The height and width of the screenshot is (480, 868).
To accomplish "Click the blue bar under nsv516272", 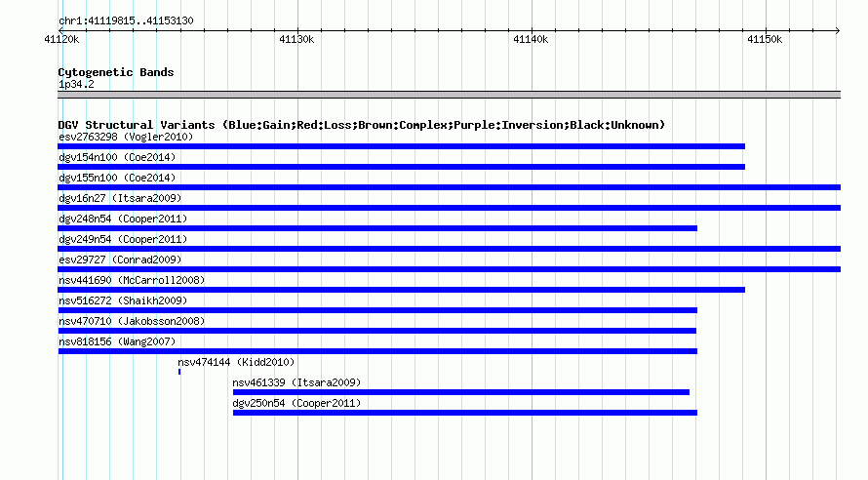I will click(377, 310).
